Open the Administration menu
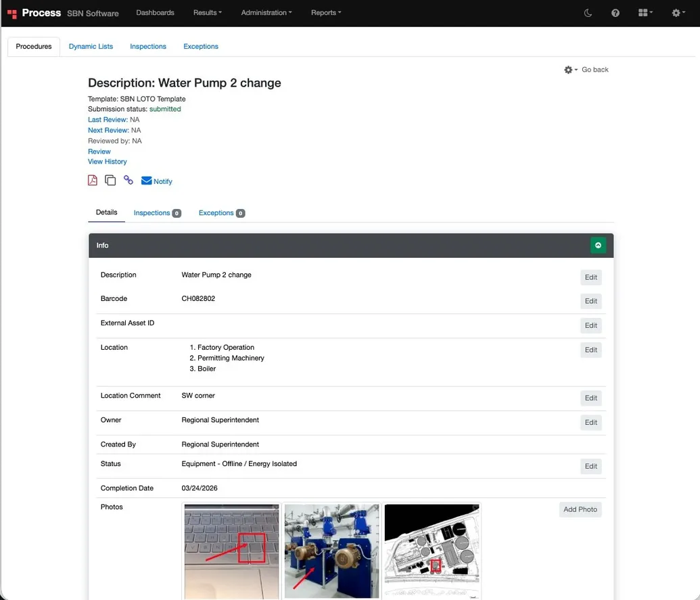The width and height of the screenshot is (700, 600). (266, 12)
